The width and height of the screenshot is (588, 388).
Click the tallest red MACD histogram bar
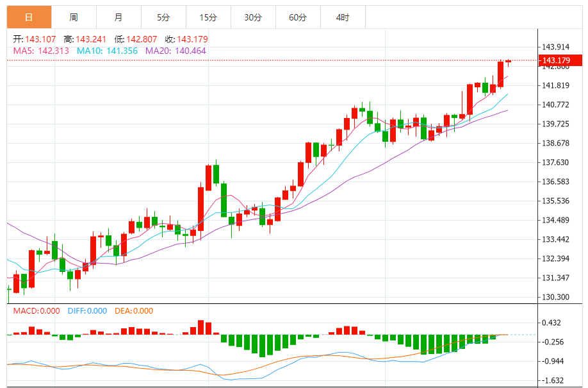[200, 327]
